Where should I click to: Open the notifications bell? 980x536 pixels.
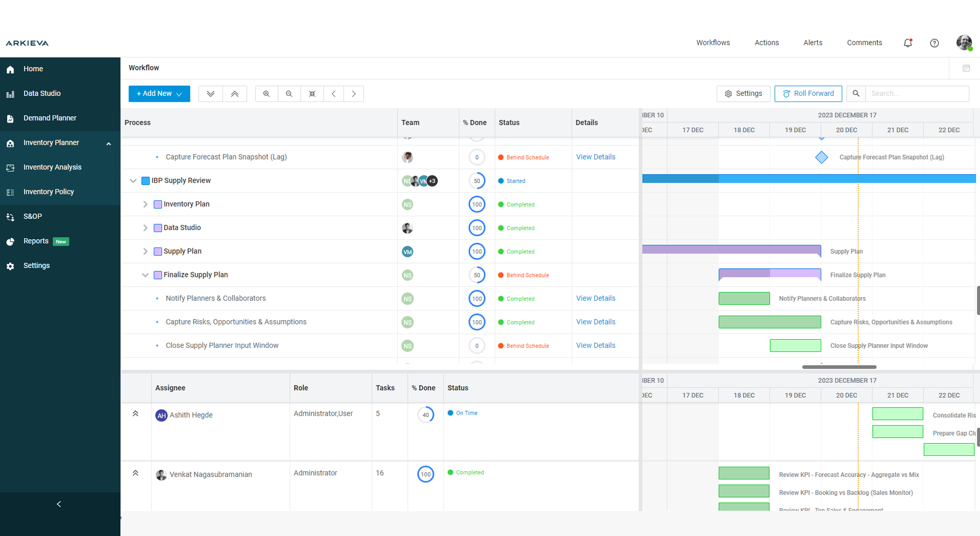tap(908, 43)
